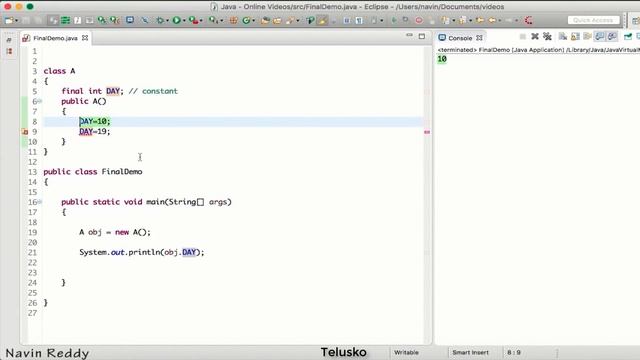Click the Terminate console square button
Viewport: 640px width, 360px height.
522,37
